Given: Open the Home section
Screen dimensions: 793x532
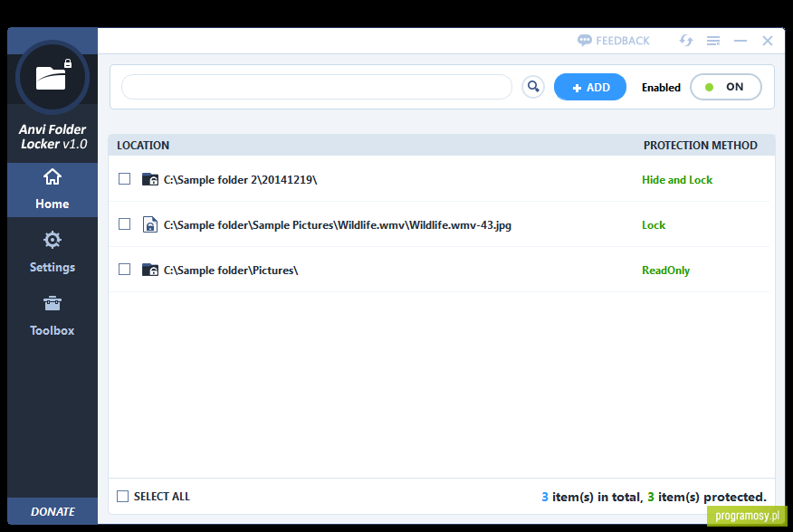Looking at the screenshot, I should pyautogui.click(x=53, y=190).
